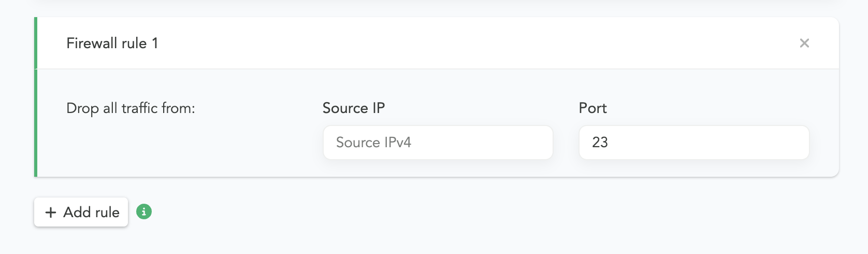Click the word "Firewall" in the rule heading
This screenshot has height=254, width=868.
coord(92,43)
